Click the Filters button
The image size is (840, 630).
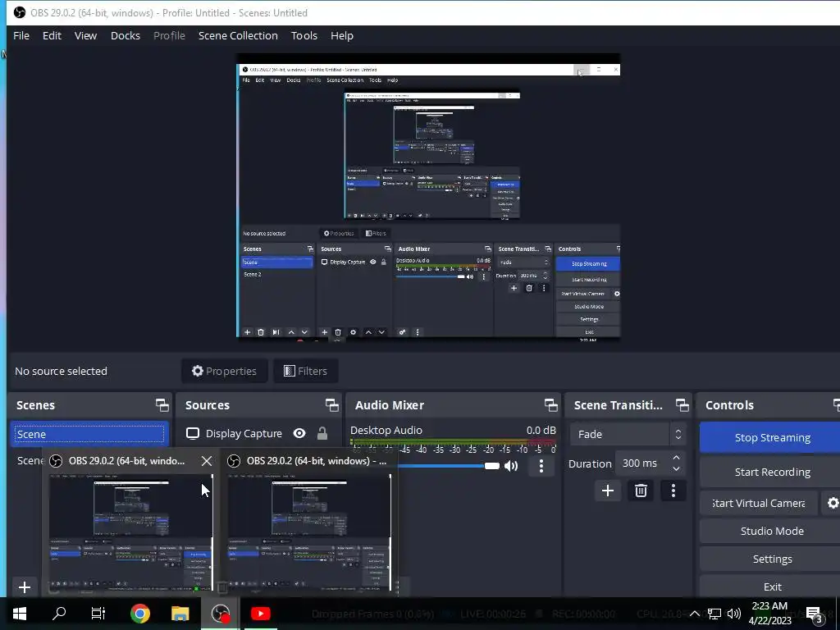tap(305, 371)
